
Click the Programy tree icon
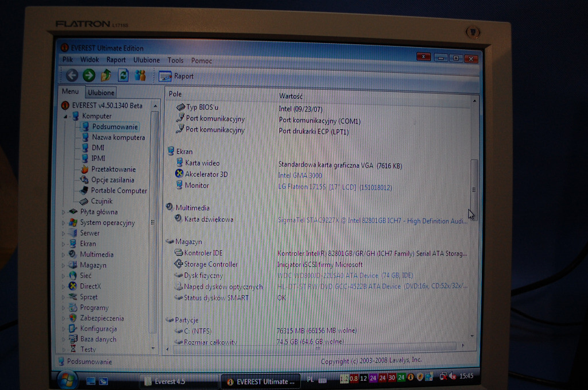[73, 307]
